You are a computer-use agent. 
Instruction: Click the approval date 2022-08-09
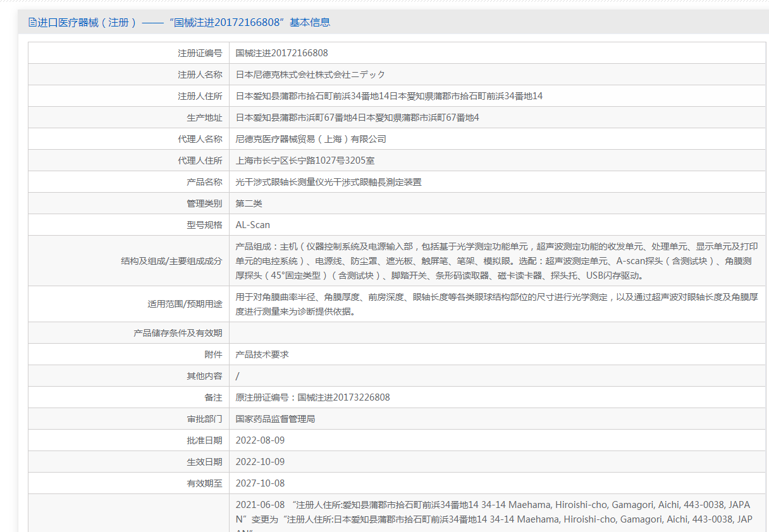pyautogui.click(x=260, y=440)
